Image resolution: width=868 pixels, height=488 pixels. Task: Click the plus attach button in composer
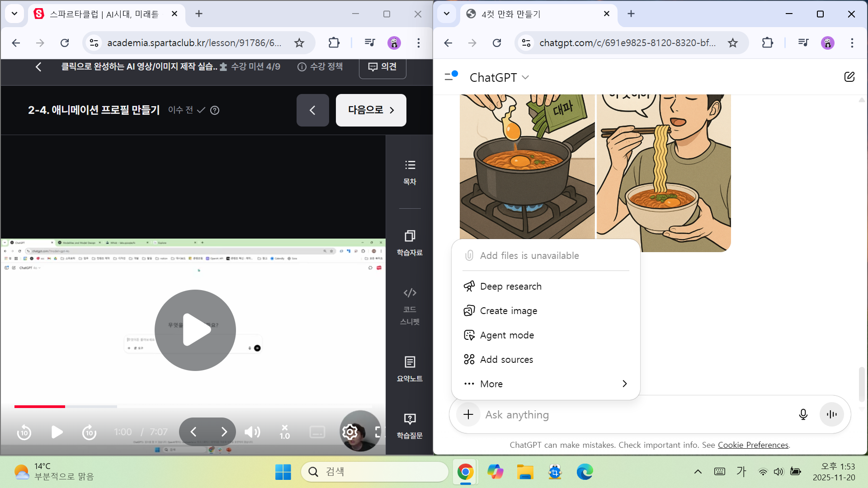[x=468, y=414]
